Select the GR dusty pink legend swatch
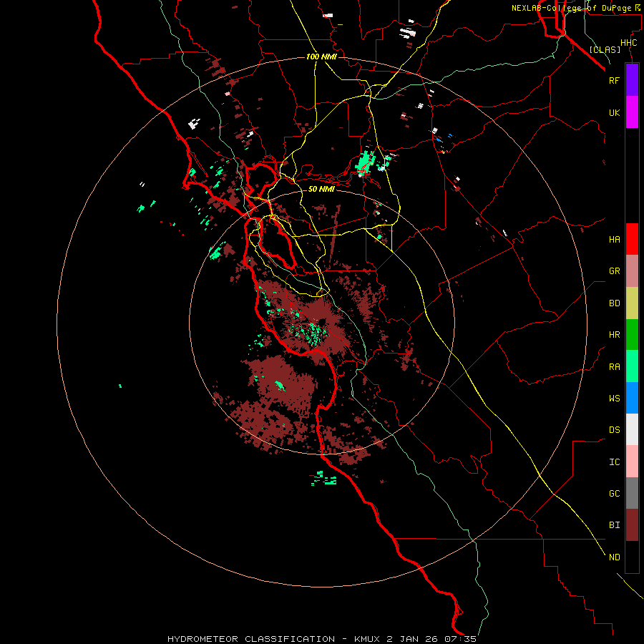Image resolution: width=644 pixels, height=644 pixels. (x=632, y=271)
